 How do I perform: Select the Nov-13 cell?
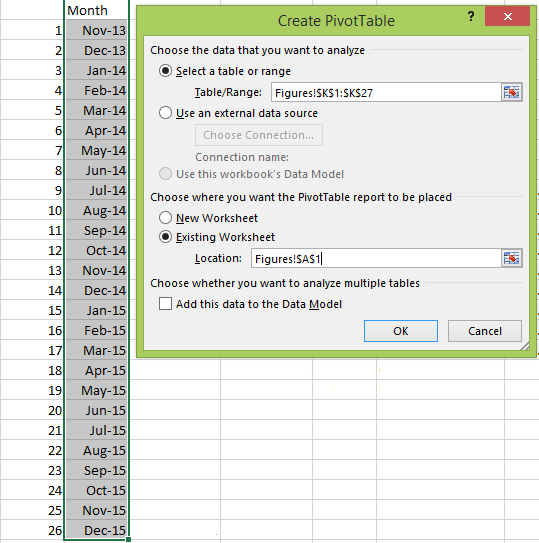96,30
